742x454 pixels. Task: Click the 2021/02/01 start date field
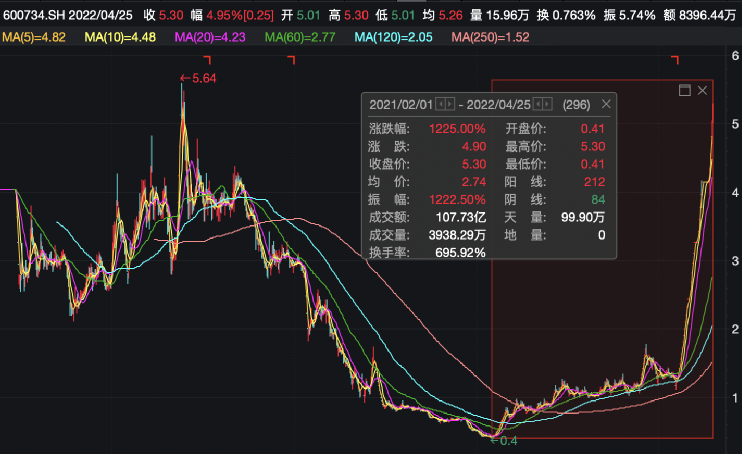[x=401, y=105]
